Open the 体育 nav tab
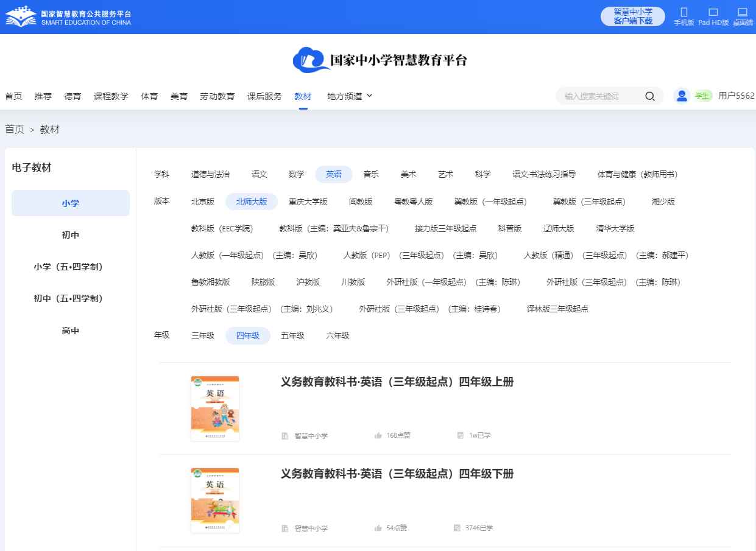Screen dimensions: 756x551 tap(149, 96)
